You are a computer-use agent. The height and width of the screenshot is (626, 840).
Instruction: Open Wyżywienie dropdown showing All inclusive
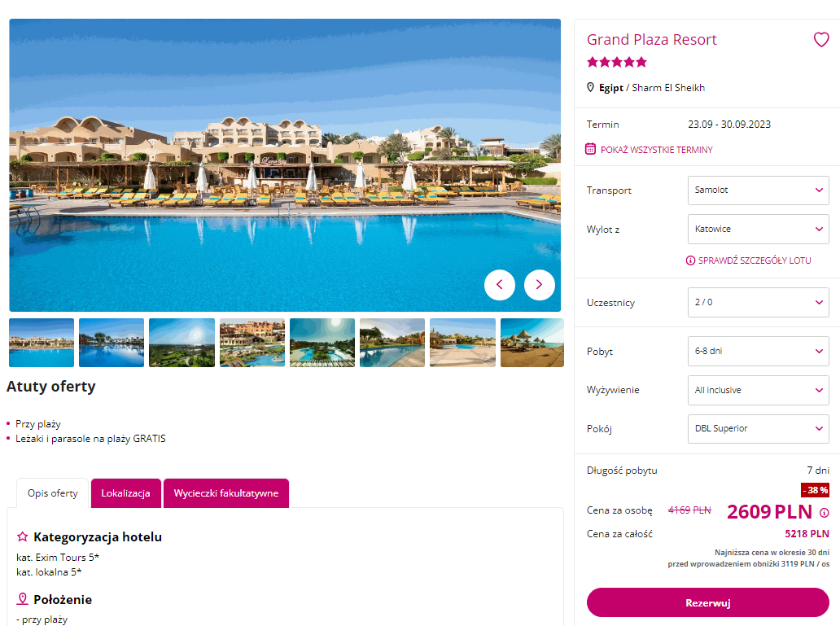click(x=758, y=390)
